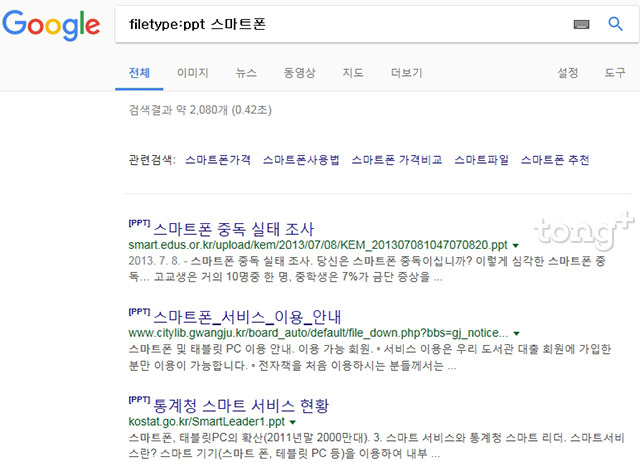Switch to the 동영상 tab
Image resolution: width=640 pixels, height=462 pixels.
300,73
